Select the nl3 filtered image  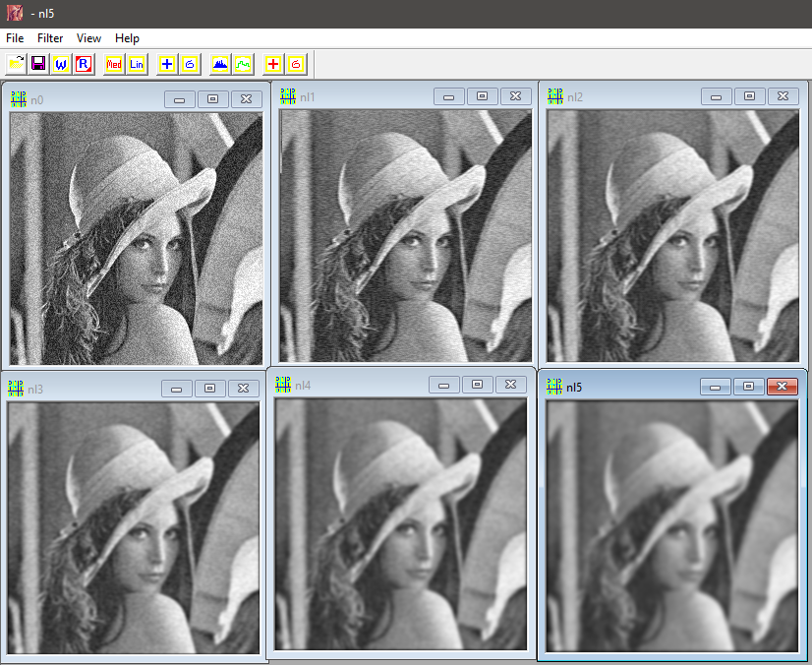(x=133, y=527)
